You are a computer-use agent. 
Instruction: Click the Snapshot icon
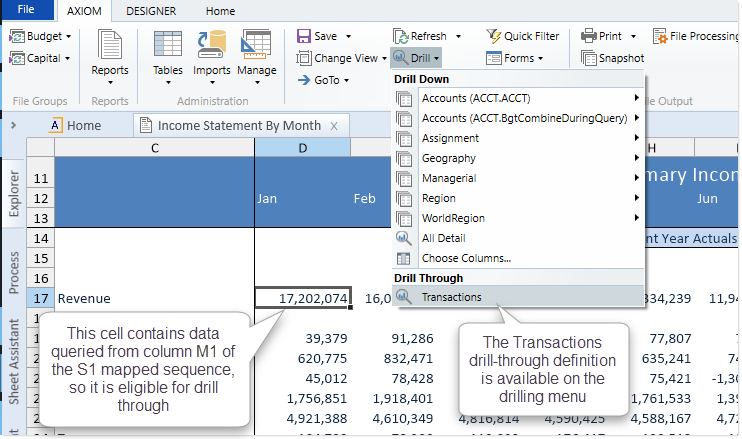point(589,58)
